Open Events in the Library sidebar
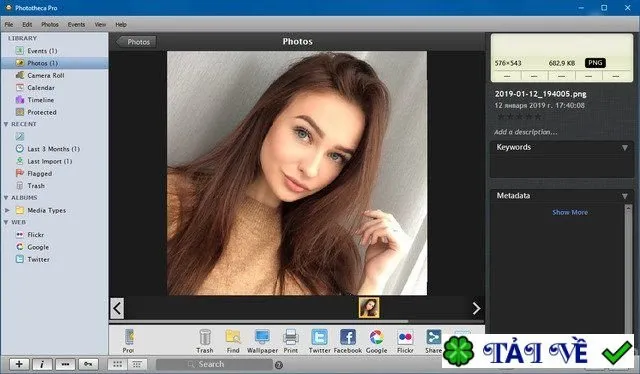Viewport: 640px width, 374px height. pyautogui.click(x=42, y=51)
